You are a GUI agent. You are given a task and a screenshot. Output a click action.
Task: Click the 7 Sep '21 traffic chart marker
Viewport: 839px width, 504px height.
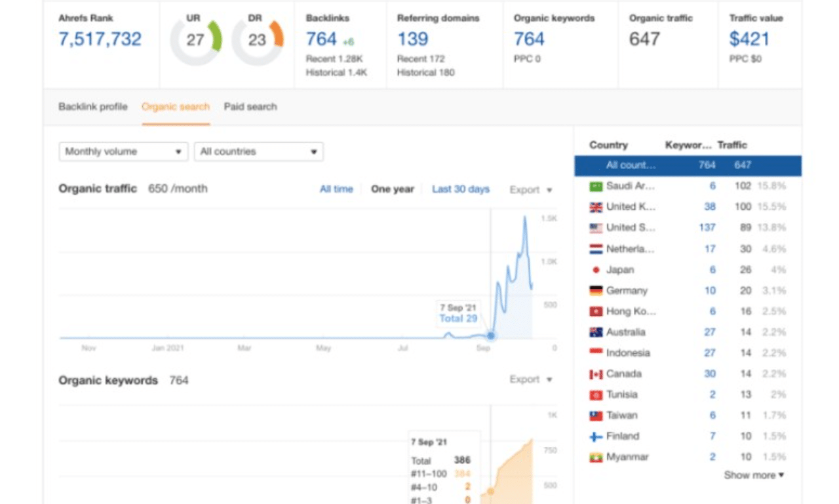(491, 336)
